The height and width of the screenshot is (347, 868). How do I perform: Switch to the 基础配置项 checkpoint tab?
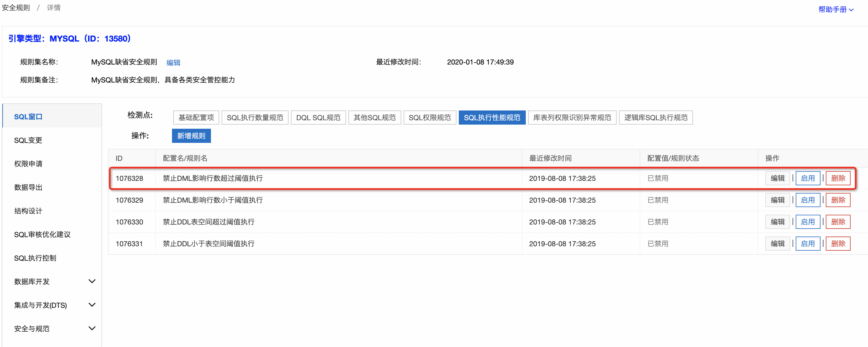pos(196,118)
